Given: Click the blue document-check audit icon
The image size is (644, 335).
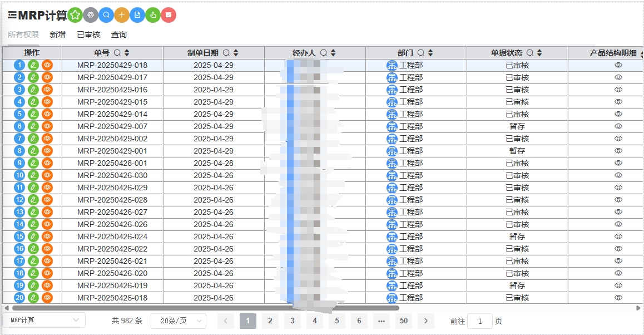Looking at the screenshot, I should coord(137,15).
